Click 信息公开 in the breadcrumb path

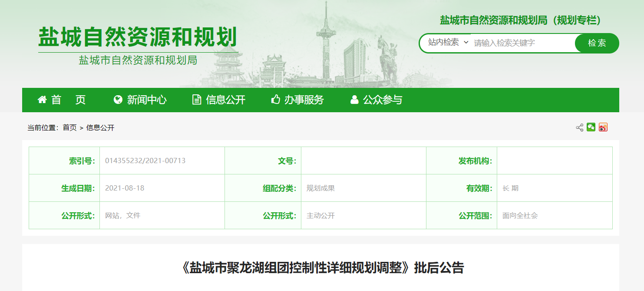100,128
